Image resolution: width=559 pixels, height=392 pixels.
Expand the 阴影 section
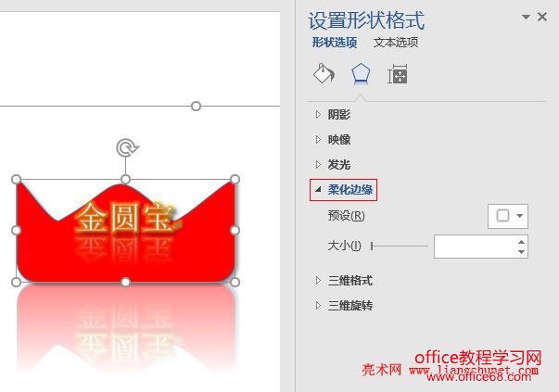click(x=332, y=114)
